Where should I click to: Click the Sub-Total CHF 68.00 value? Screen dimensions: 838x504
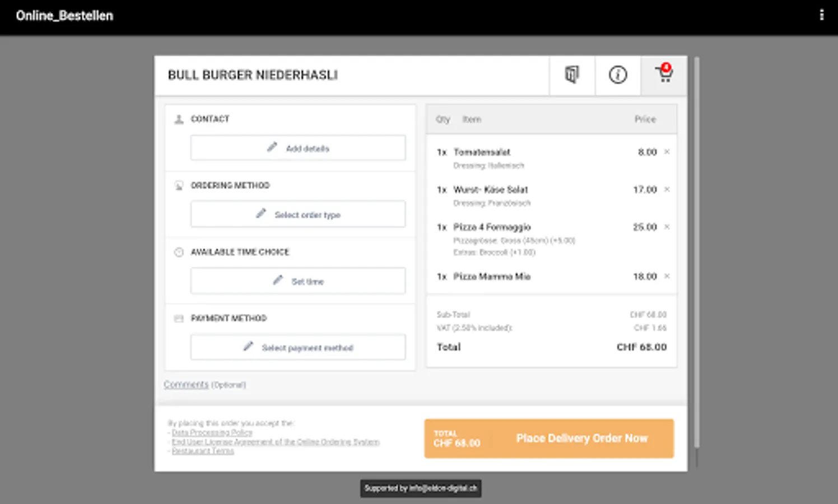648,315
